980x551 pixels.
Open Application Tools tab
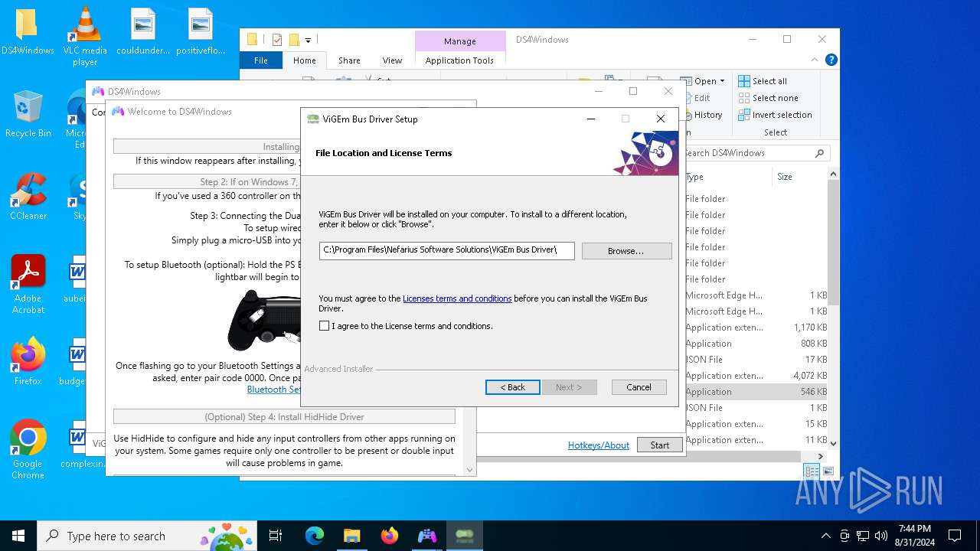click(x=459, y=60)
